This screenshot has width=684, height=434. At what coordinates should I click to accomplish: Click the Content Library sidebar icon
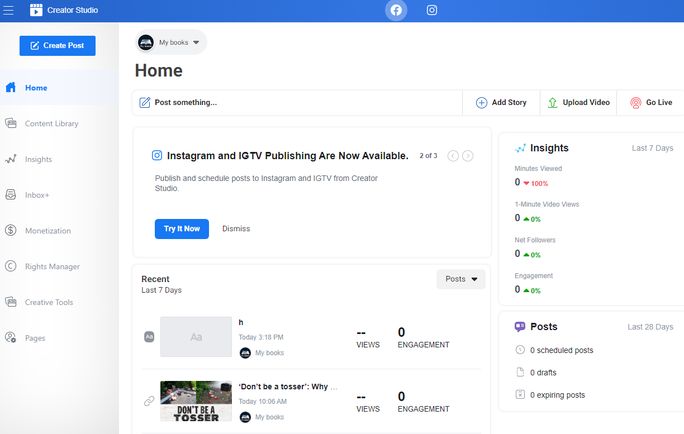click(x=11, y=123)
